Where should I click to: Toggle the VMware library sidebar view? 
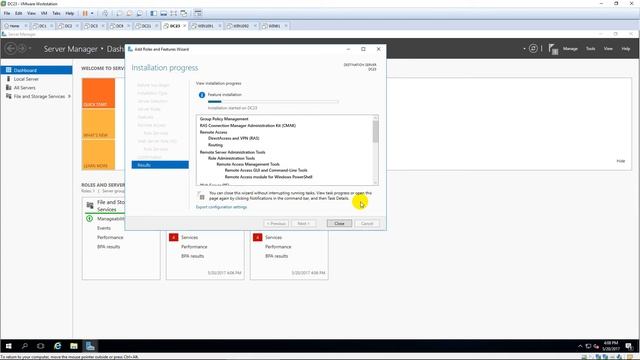coord(153,13)
